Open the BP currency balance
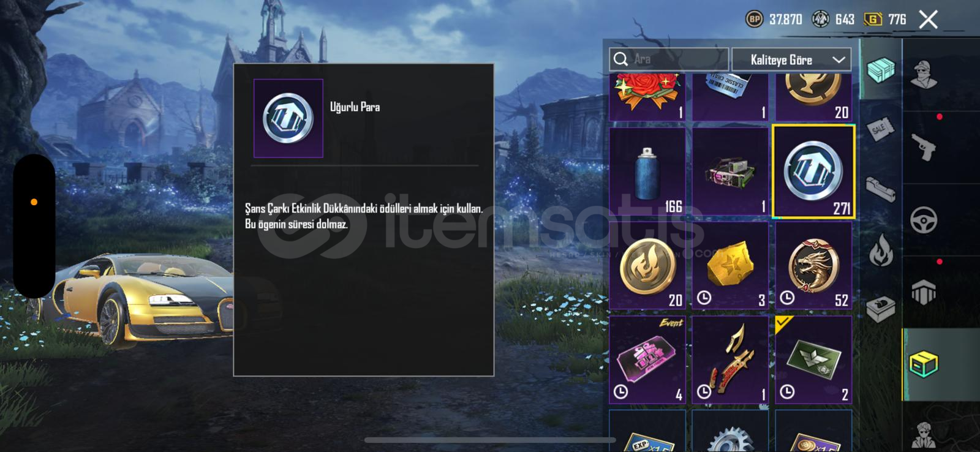 click(774, 20)
